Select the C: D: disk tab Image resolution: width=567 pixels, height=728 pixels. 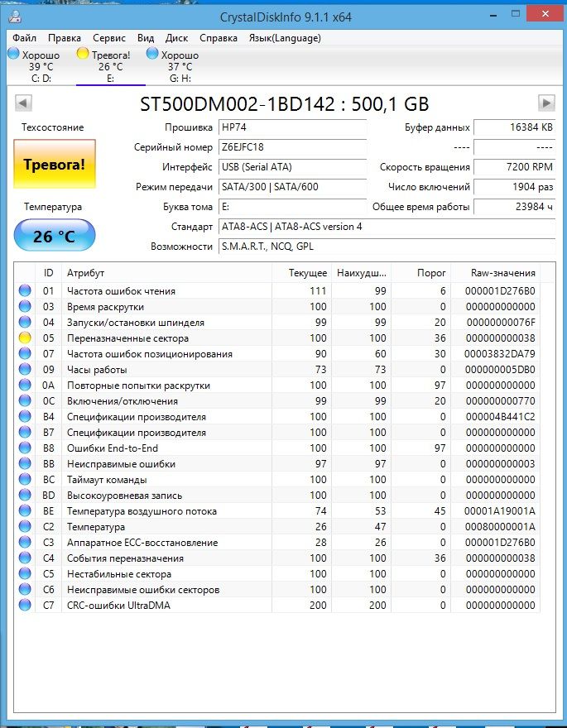coord(41,66)
